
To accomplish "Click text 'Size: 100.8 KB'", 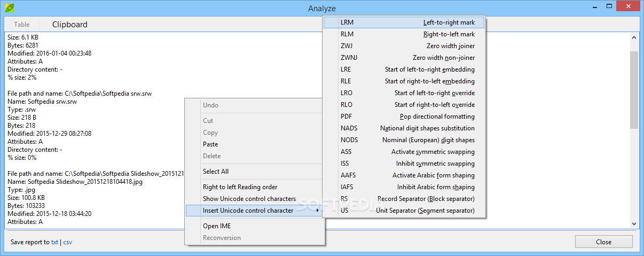I will pyautogui.click(x=27, y=198).
